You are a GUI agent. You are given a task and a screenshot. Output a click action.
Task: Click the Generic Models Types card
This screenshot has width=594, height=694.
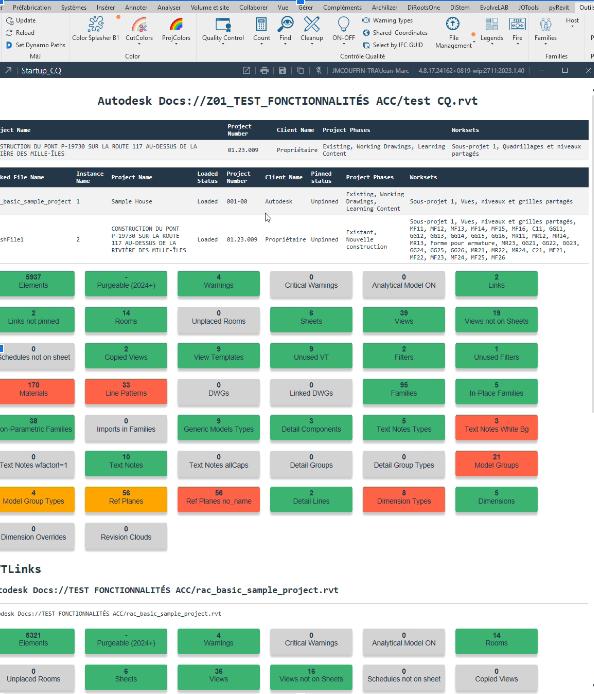point(219,427)
